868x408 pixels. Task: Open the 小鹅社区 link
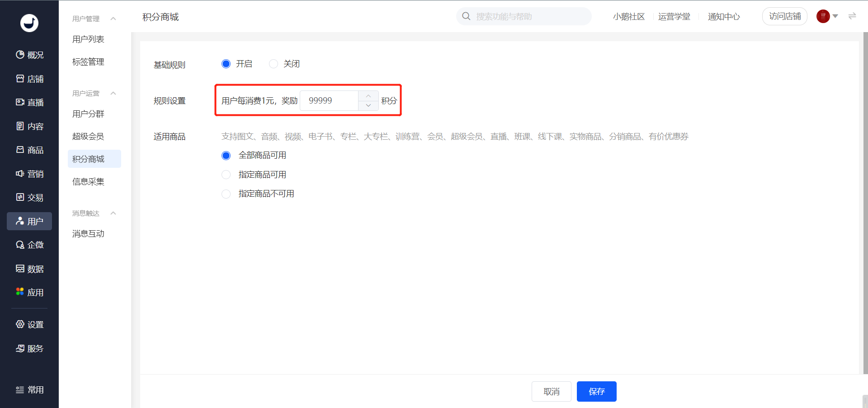pyautogui.click(x=629, y=16)
